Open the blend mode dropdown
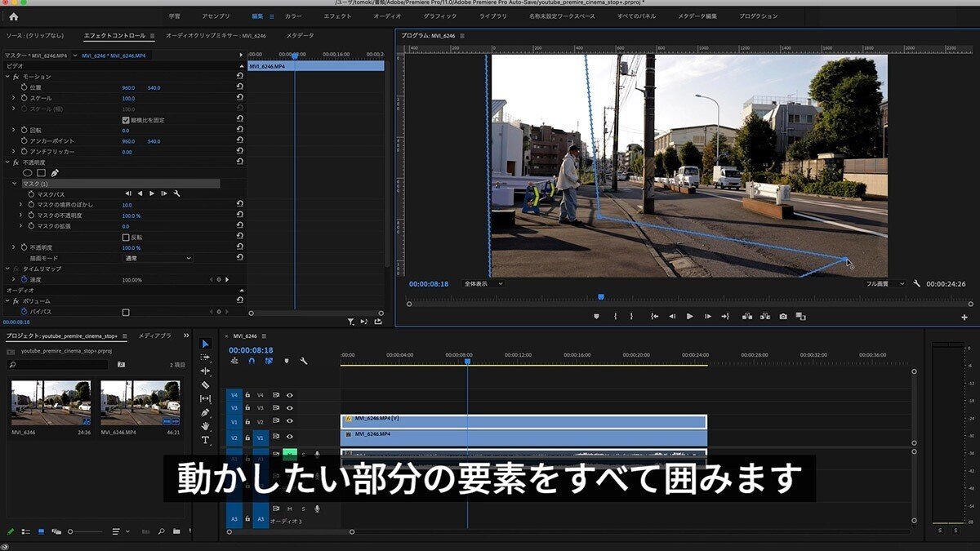Image resolution: width=980 pixels, height=551 pixels. [158, 258]
